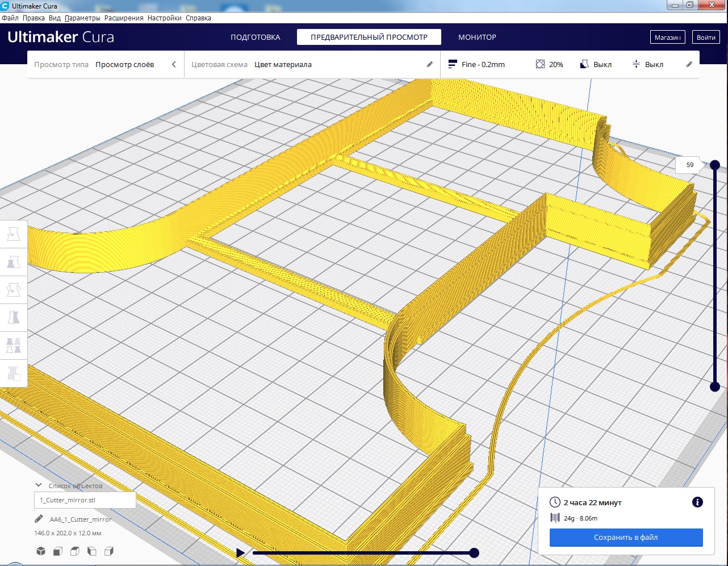Viewport: 728px width, 566px height.
Task: Select the Scale tool in left toolbar
Action: tap(14, 261)
